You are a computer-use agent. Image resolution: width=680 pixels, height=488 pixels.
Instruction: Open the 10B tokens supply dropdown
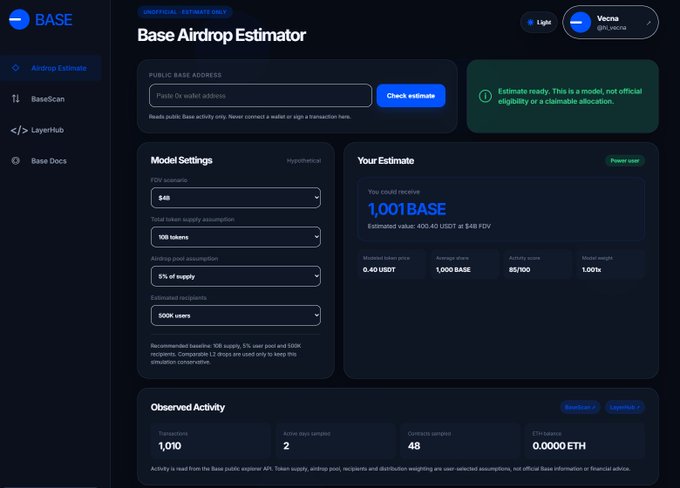[x=236, y=237]
